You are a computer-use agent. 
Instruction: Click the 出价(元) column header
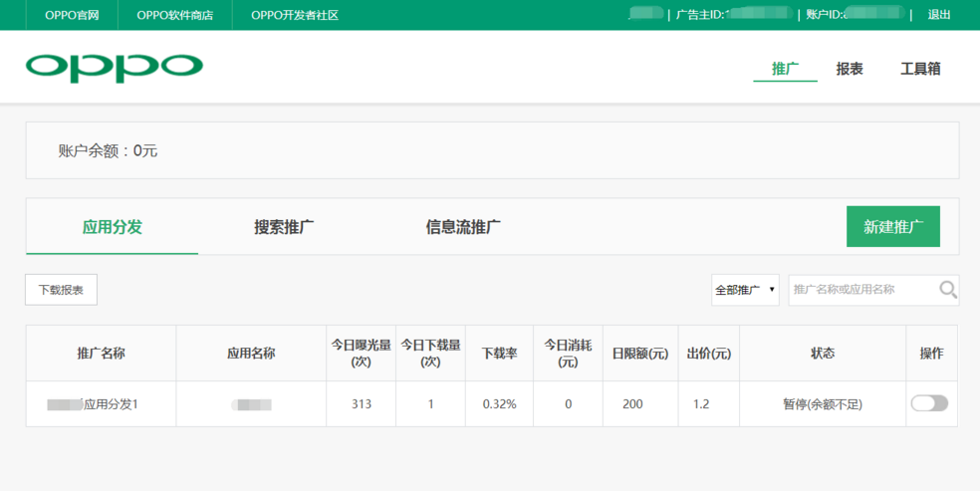point(709,353)
